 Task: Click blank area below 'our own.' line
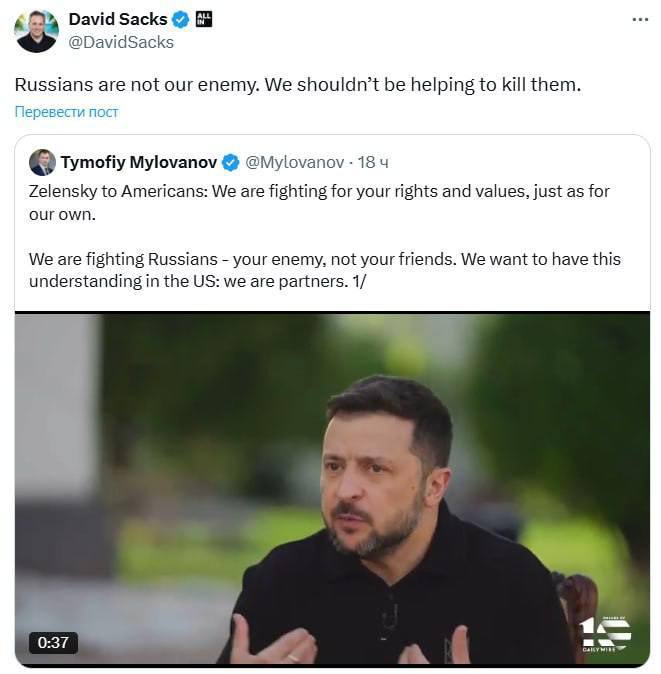(332, 237)
